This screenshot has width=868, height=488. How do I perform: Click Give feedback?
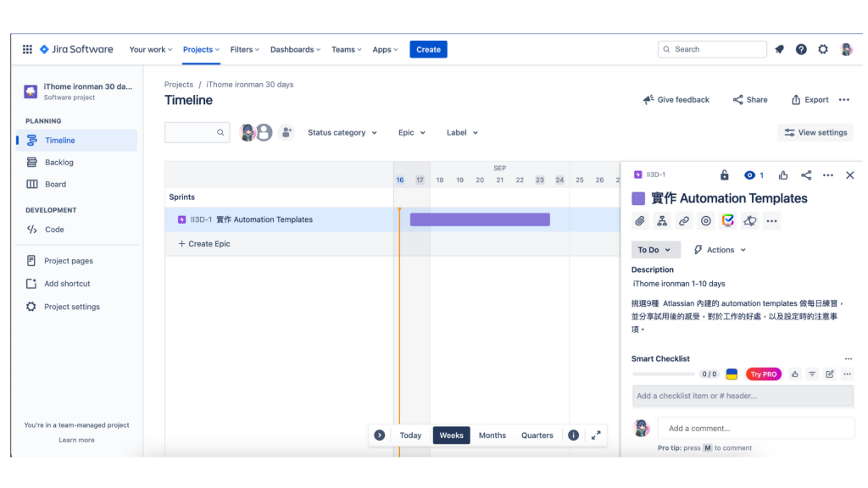676,100
